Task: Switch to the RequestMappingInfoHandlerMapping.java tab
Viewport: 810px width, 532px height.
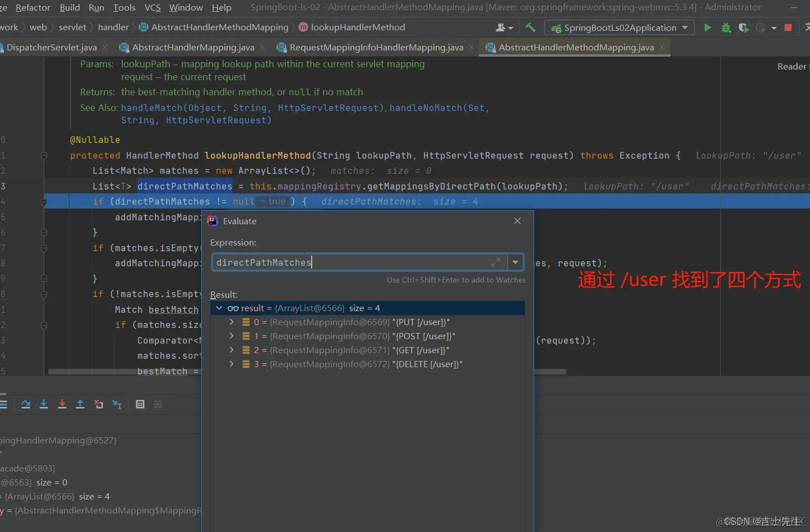Action: [377, 48]
